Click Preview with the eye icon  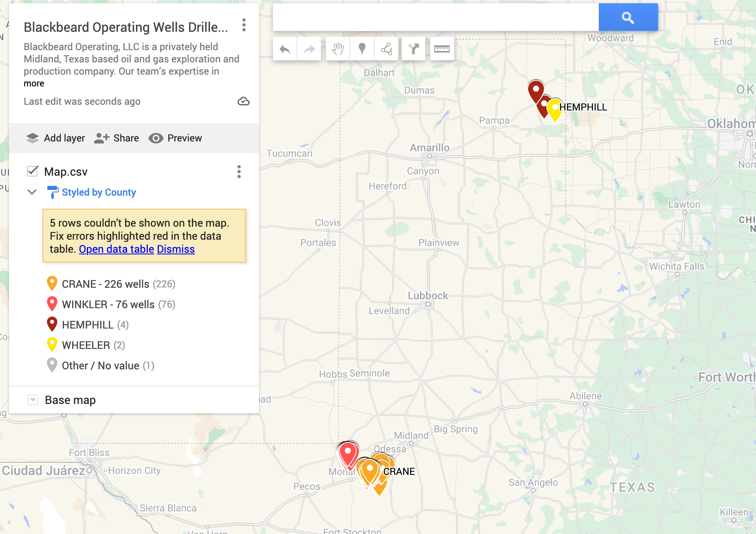click(175, 138)
